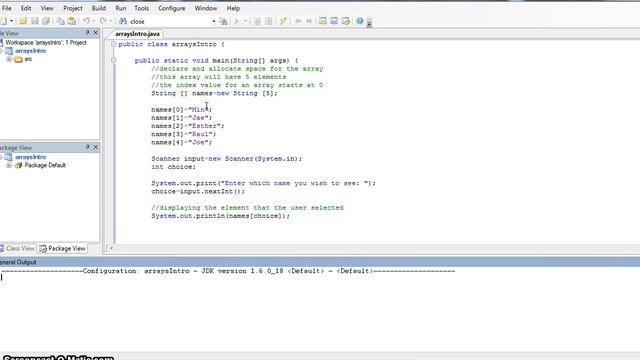640x360 pixels.
Task: Collapse the class arraysIntro code fold
Action: coord(113,44)
